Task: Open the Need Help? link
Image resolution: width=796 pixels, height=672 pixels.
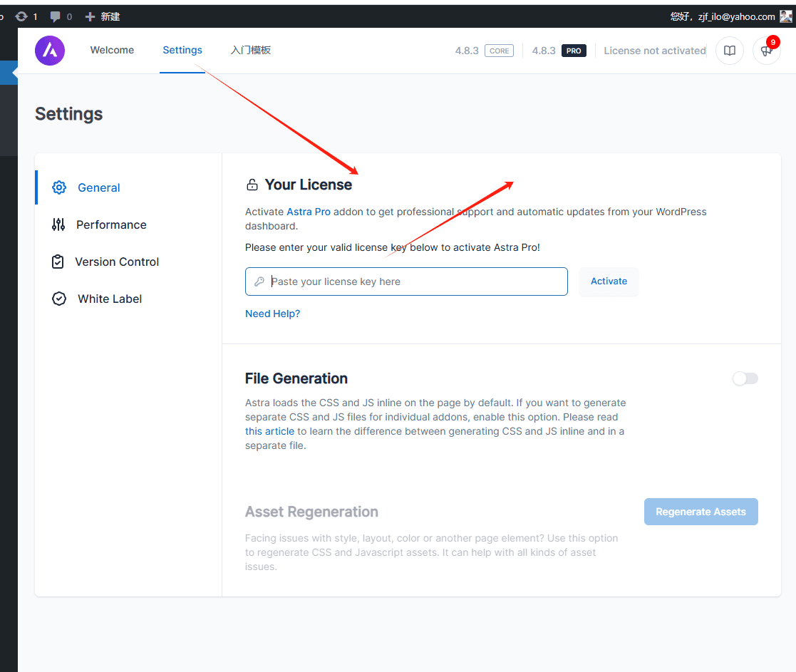Action: (x=273, y=314)
